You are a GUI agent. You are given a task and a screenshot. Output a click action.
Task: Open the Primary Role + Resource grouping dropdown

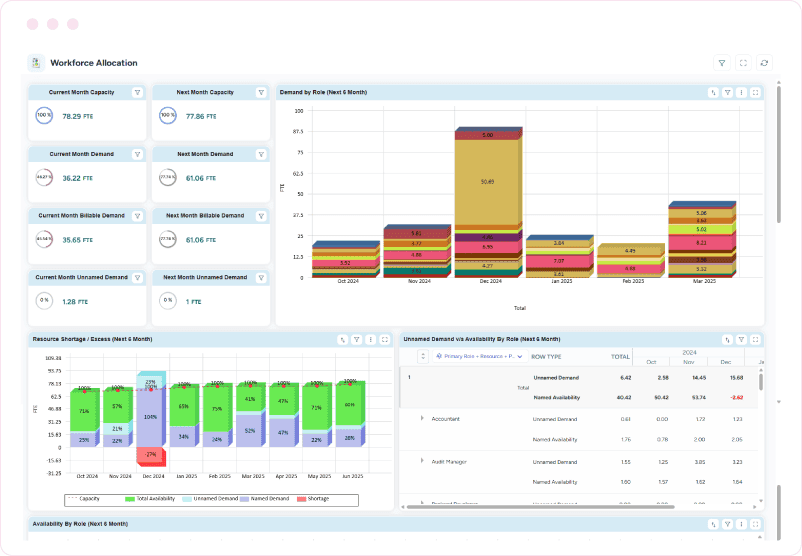[480, 357]
